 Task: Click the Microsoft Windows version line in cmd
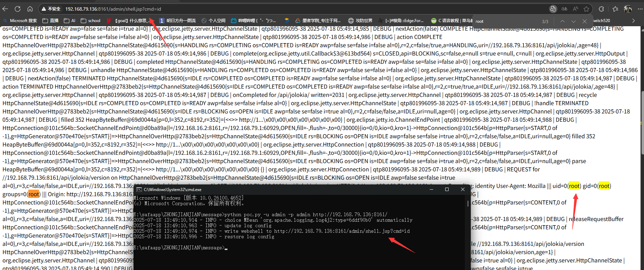point(188,198)
